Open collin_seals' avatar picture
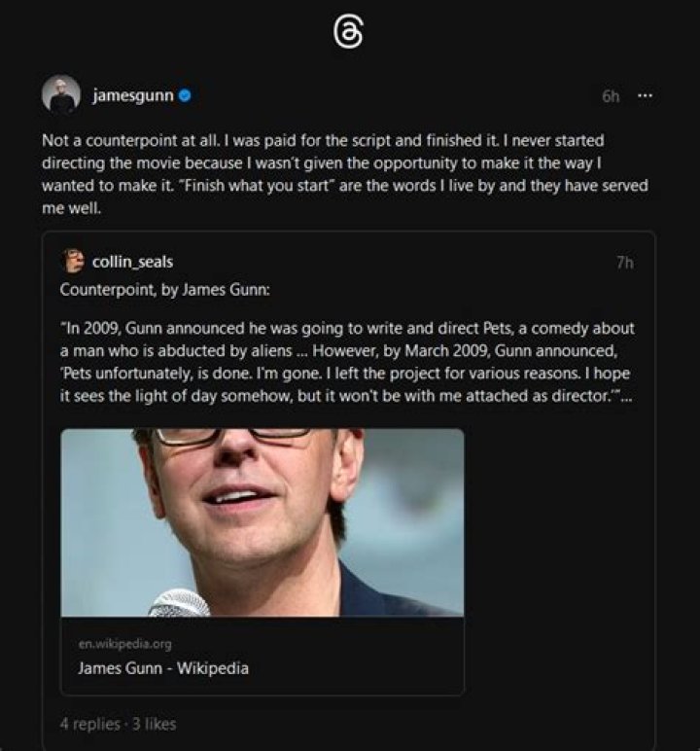Viewport: 700px width, 751px height. pyautogui.click(x=72, y=261)
